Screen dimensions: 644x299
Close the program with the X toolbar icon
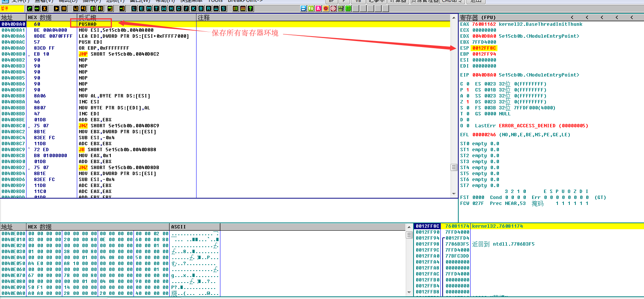(44, 8)
